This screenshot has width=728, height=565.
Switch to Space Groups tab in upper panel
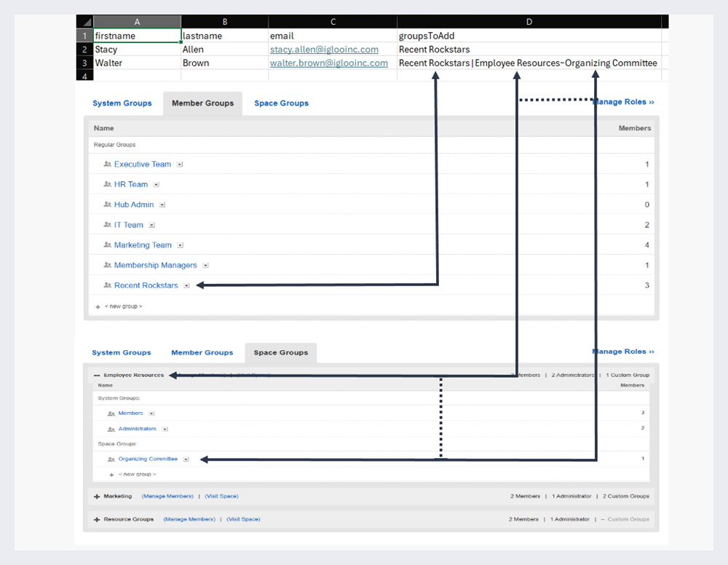(281, 103)
